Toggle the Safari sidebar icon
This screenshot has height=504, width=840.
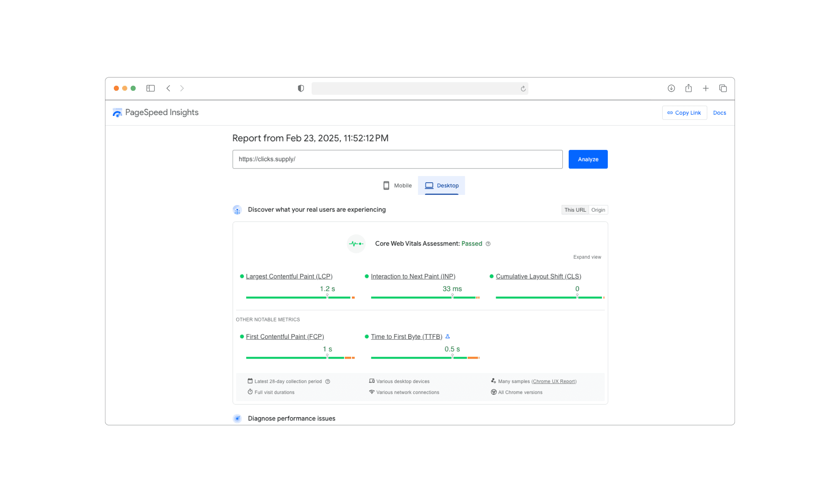150,88
